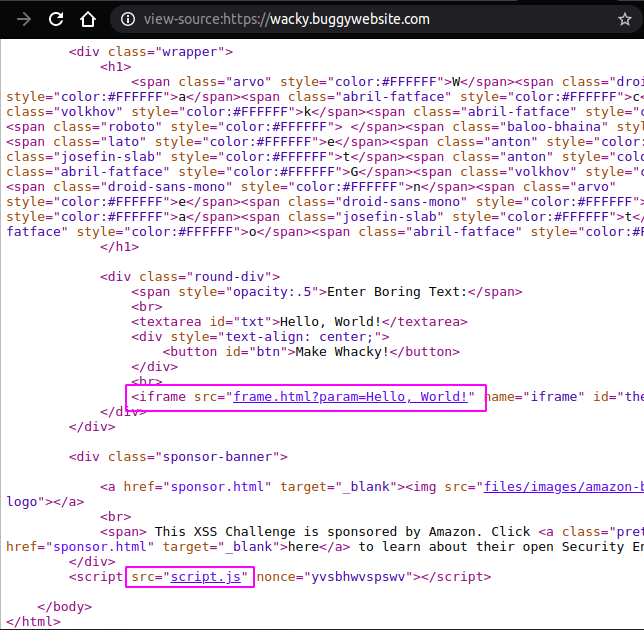Viewport: 644px width, 630px height.
Task: Click the class="josefin-slab" t line start
Action: click(x=325, y=156)
